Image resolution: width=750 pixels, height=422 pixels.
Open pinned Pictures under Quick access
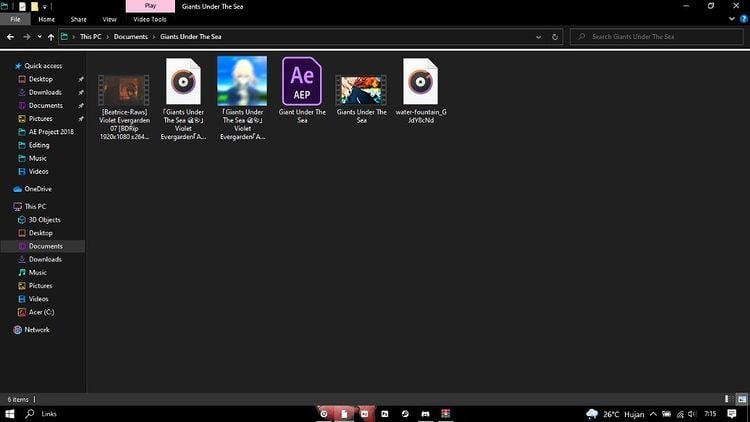point(41,119)
